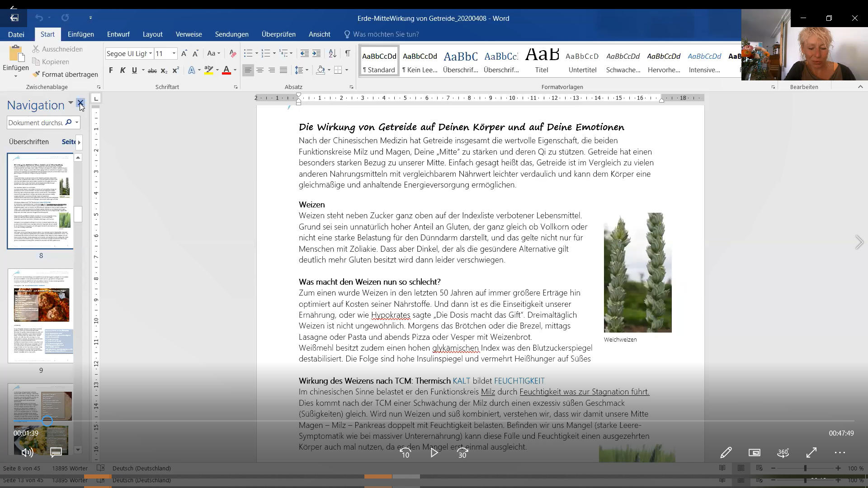The height and width of the screenshot is (488, 868).
Task: Toggle strikethrough abc formatting
Action: coord(152,70)
